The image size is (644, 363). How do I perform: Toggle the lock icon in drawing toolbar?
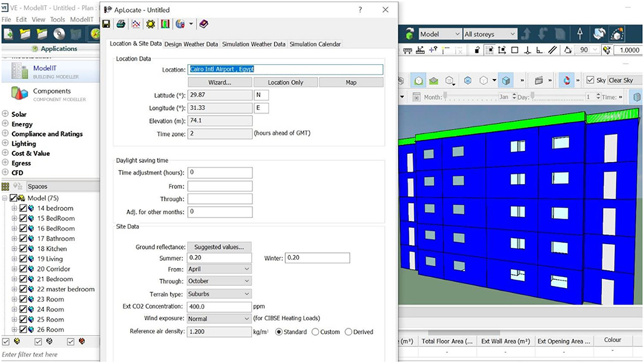coord(477,50)
